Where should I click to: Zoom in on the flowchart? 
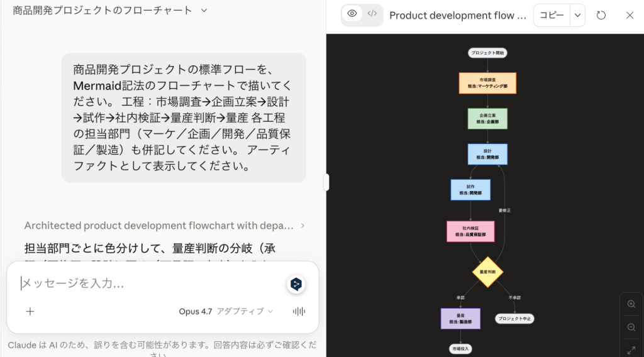(x=631, y=304)
